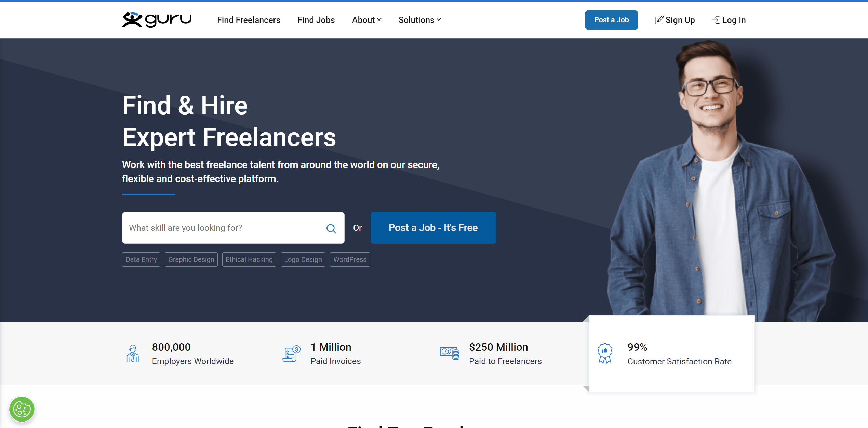Click the Guru logo icon

pyautogui.click(x=132, y=19)
